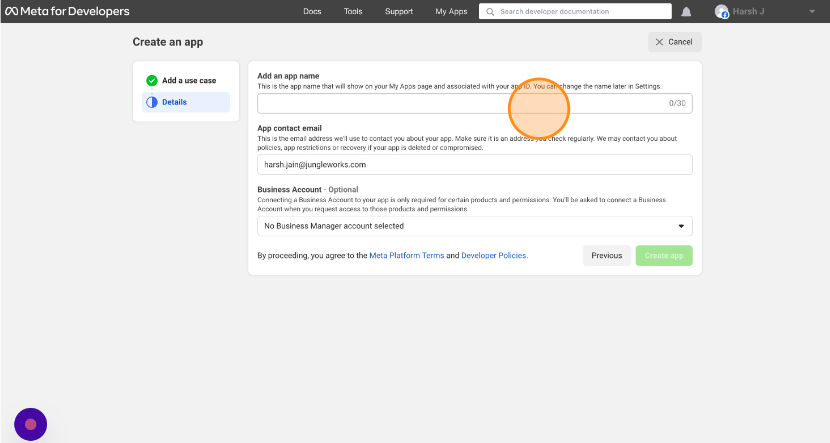Select the Details step half-circle icon

[152, 102]
